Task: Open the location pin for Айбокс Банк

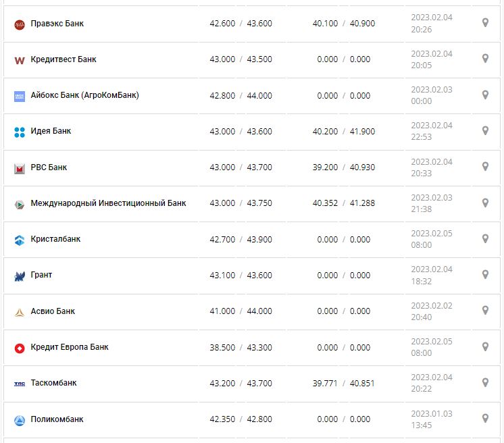Action: pos(485,95)
